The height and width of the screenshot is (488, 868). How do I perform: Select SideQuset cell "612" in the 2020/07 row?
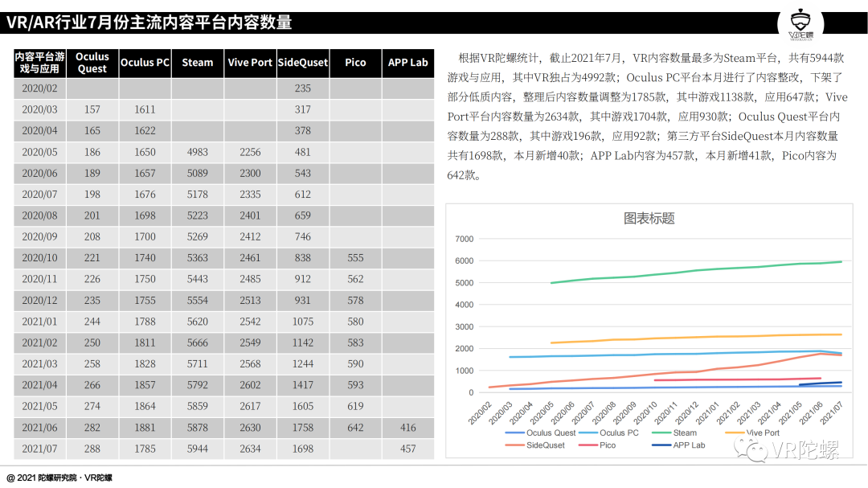coord(303,195)
